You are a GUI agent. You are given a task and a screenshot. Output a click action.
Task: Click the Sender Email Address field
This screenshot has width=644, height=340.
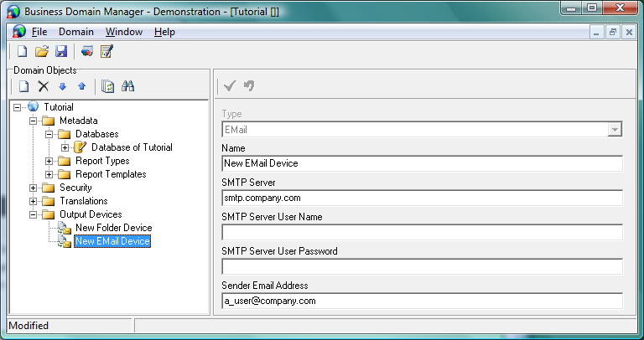(422, 301)
